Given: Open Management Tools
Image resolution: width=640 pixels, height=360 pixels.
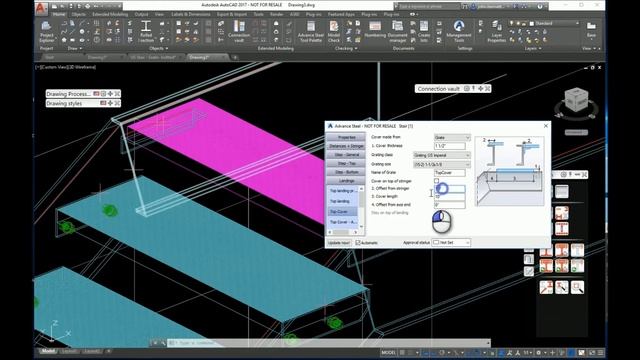Looking at the screenshot, I should [459, 32].
